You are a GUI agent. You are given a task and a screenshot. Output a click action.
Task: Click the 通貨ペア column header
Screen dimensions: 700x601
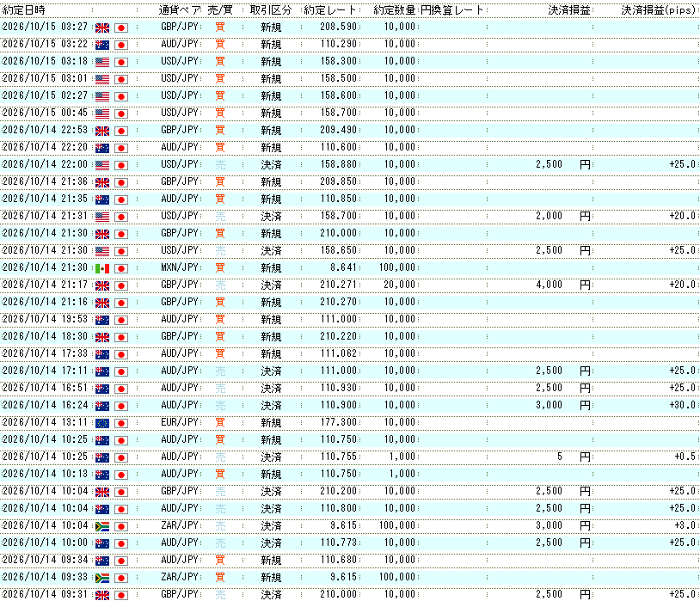tap(180, 9)
